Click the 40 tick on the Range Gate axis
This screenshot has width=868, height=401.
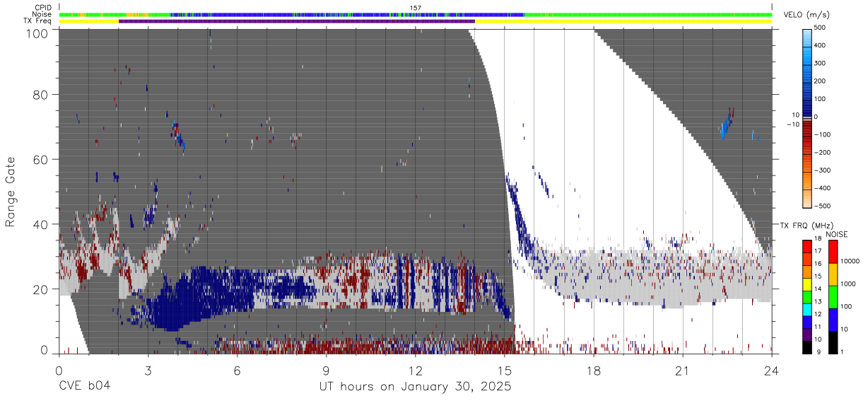tap(41, 224)
